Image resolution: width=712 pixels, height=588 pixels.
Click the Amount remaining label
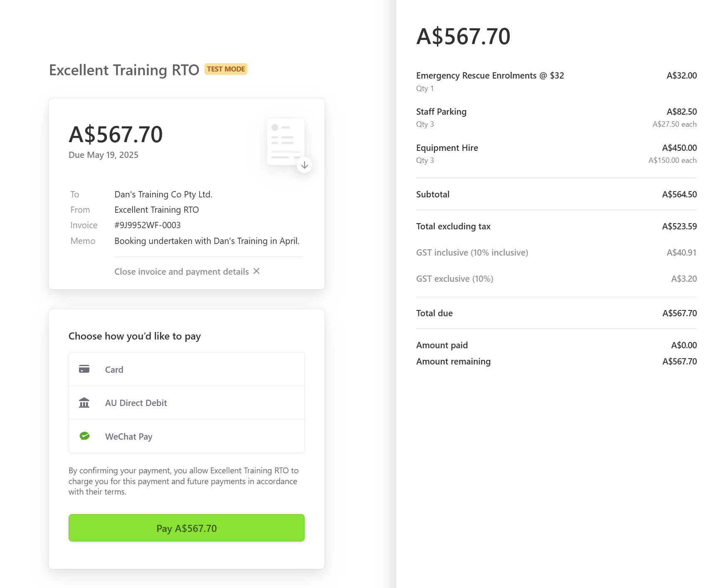pos(453,362)
